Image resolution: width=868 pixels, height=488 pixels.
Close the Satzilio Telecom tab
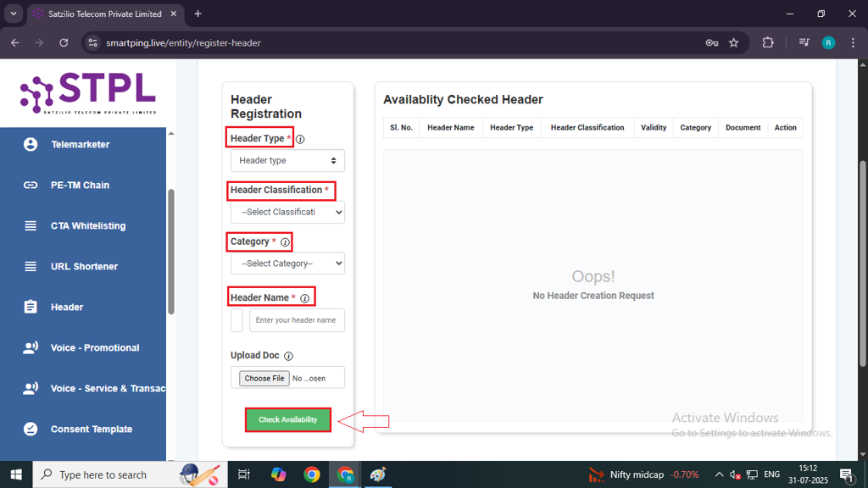(x=173, y=14)
